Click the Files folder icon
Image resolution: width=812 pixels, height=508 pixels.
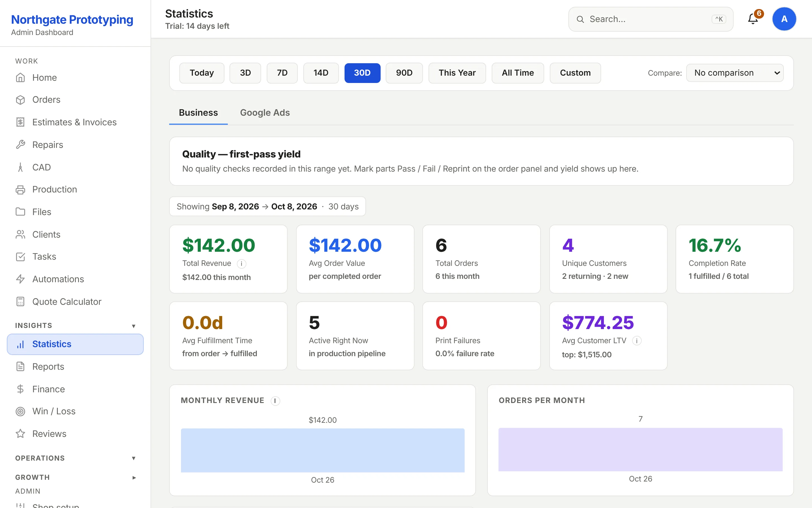point(21,212)
